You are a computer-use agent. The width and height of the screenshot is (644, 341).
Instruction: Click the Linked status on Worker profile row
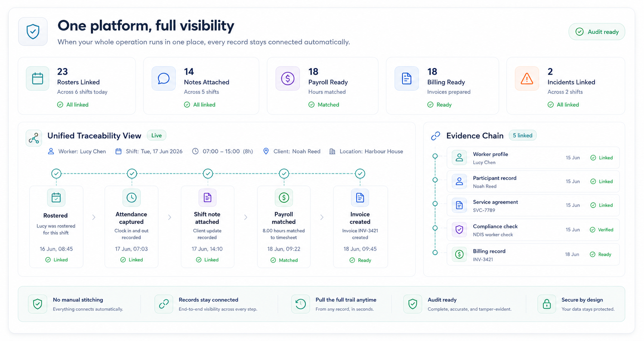pos(601,158)
